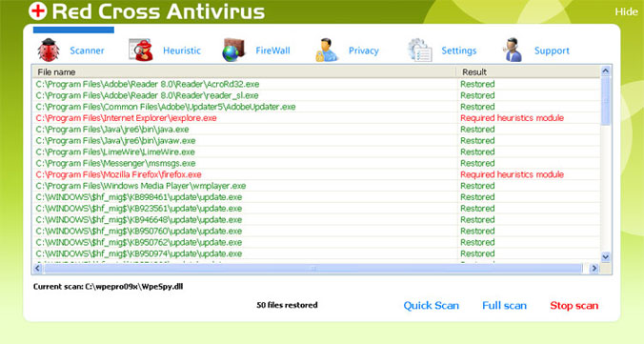The height and width of the screenshot is (344, 644).
Task: Click the horizontal scrollbar thumb
Action: (x=312, y=269)
